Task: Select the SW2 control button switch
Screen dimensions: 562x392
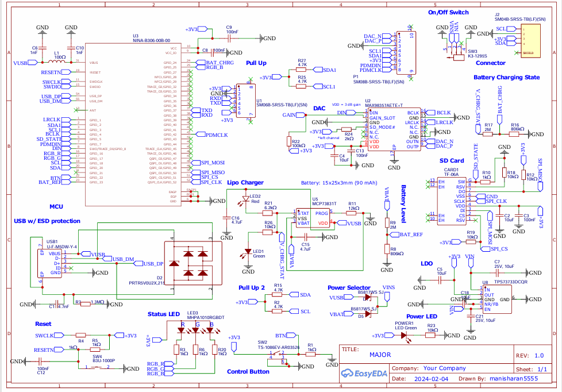Action: coord(281,358)
